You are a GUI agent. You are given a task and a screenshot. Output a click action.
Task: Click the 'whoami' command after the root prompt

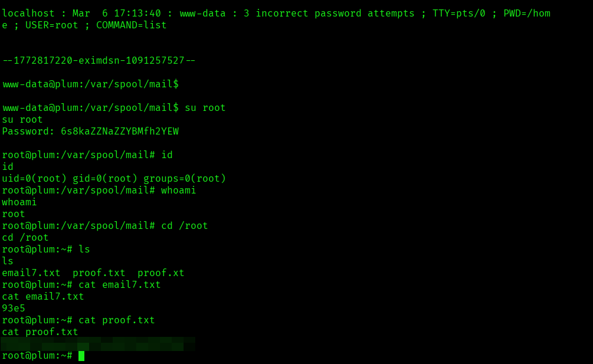(179, 191)
